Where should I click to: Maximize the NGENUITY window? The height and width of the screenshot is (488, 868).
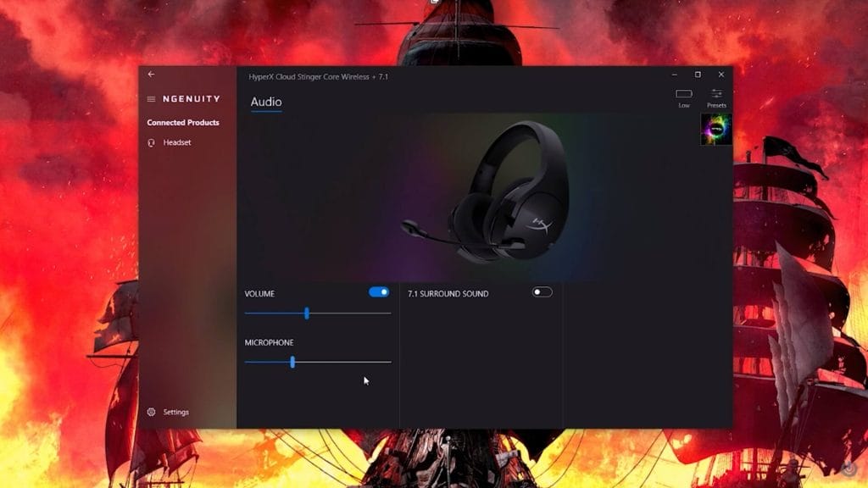coord(698,75)
